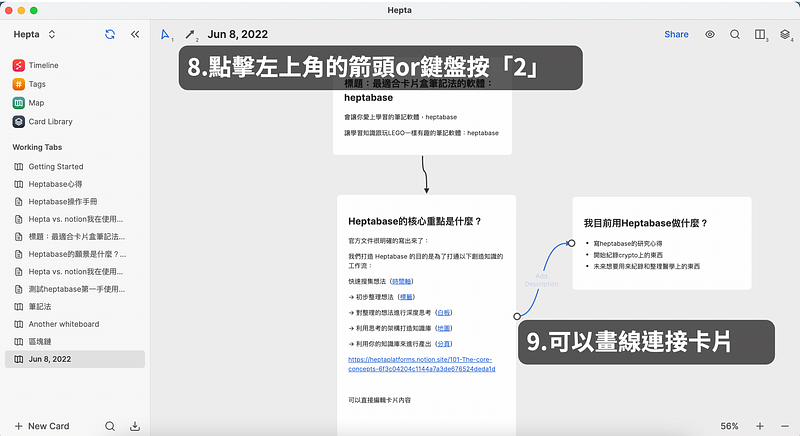
Task: Click sidebar search icon at bottom
Action: coord(110,426)
